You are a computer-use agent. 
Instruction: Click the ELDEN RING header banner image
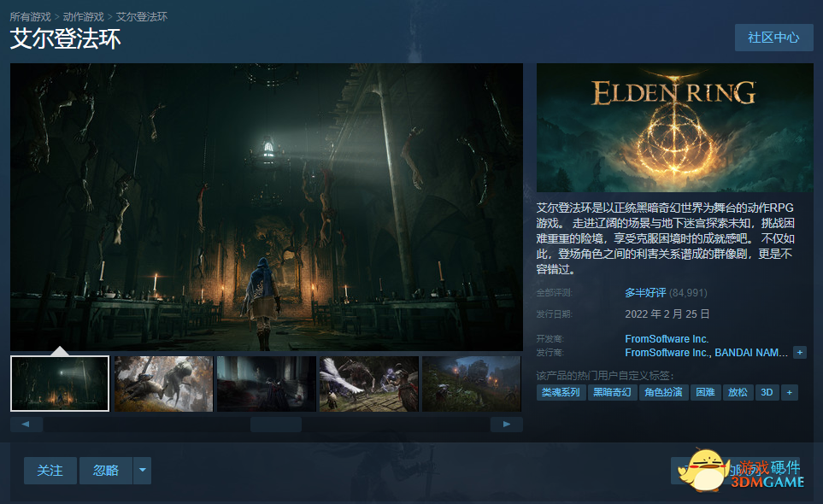click(675, 127)
